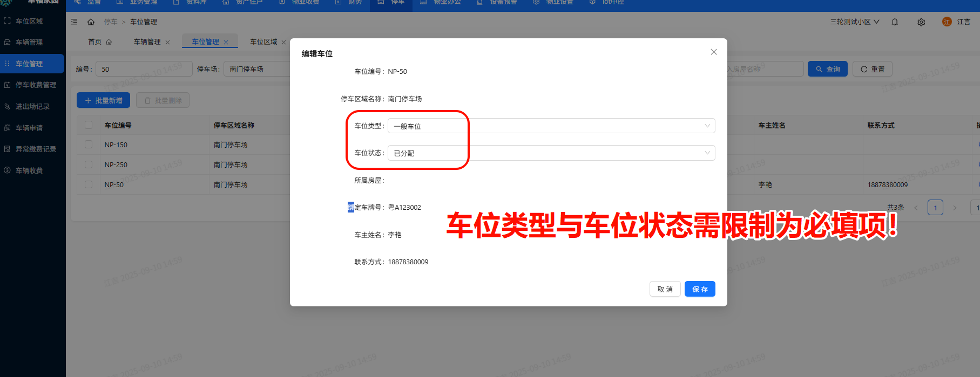Click the 重置 reset button
This screenshot has width=980, height=377.
[x=873, y=69]
